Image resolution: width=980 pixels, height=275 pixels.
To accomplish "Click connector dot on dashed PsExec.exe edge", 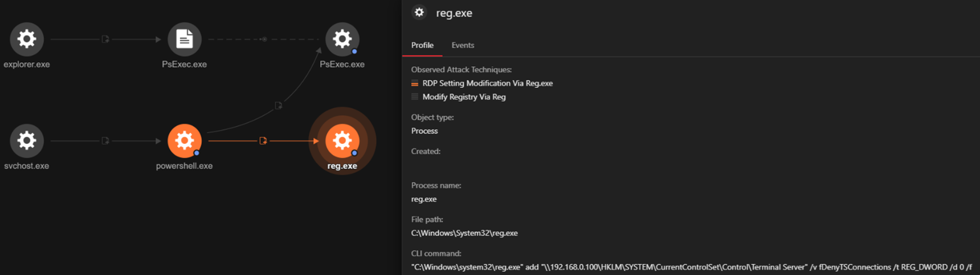I will tap(263, 39).
